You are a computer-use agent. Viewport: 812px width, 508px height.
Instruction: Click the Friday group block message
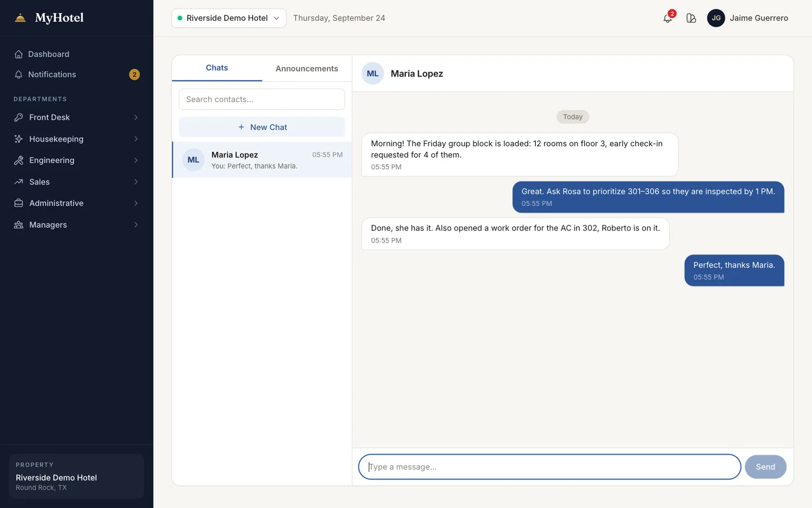[520, 155]
